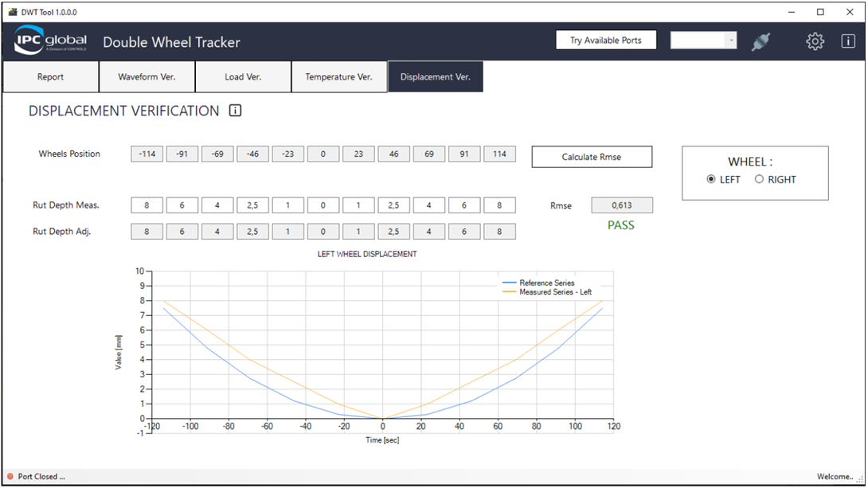The image size is (868, 488).
Task: Select the LEFT wheel radio button
Action: (x=711, y=180)
